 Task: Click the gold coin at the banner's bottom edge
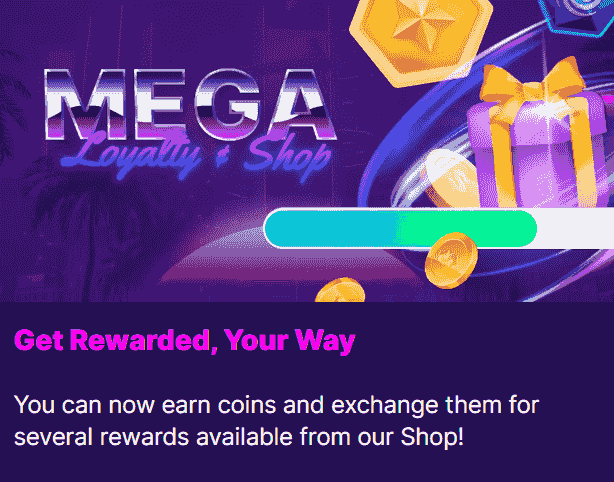click(340, 291)
